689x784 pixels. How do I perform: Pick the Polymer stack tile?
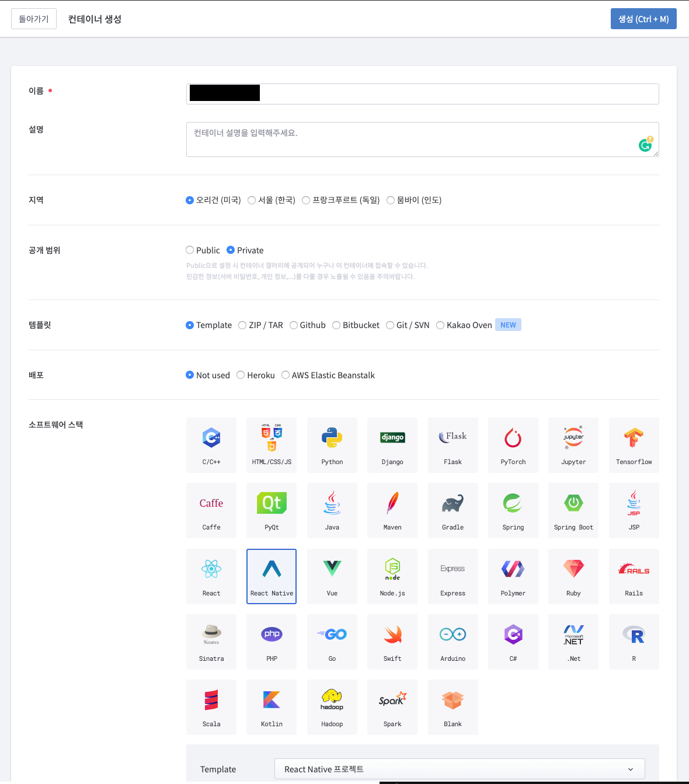(x=513, y=576)
